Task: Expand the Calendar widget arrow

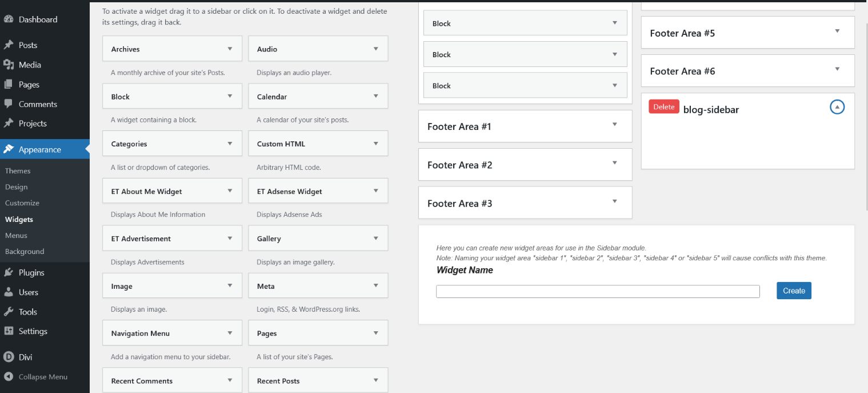Action: pyautogui.click(x=375, y=96)
